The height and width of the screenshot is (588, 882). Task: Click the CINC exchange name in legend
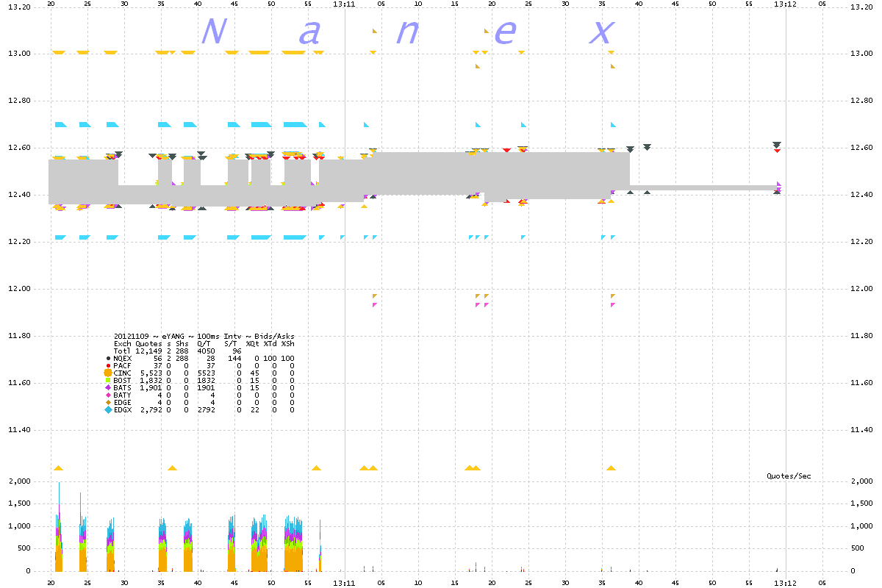pos(122,373)
